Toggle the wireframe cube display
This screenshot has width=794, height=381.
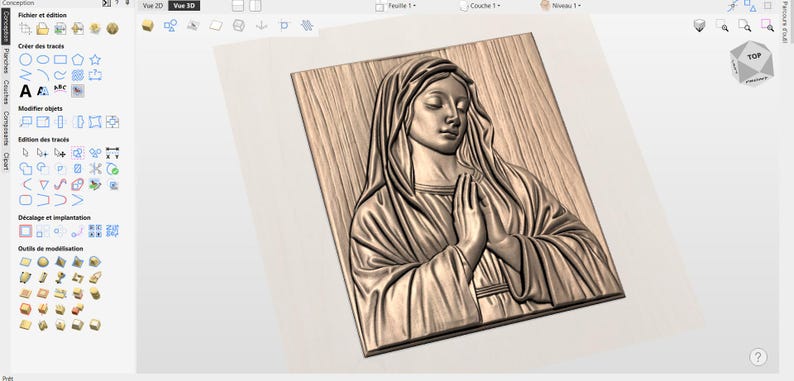(239, 25)
